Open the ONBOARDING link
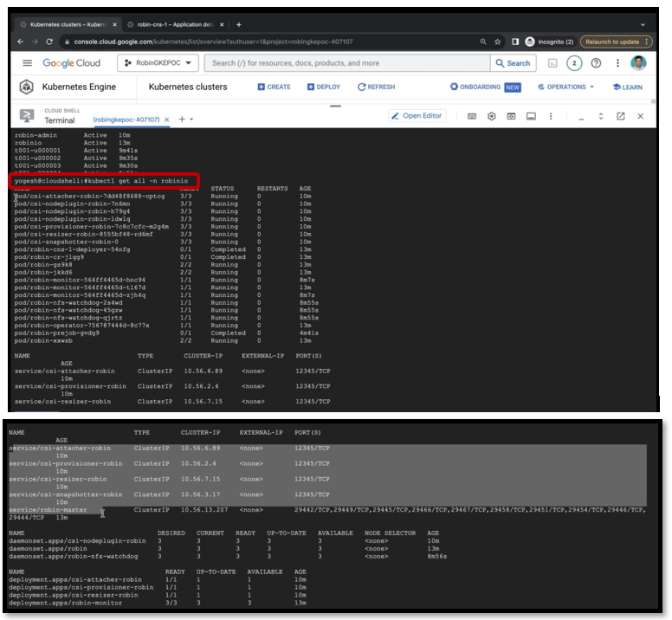Screen dimensions: 672x620 [475, 87]
